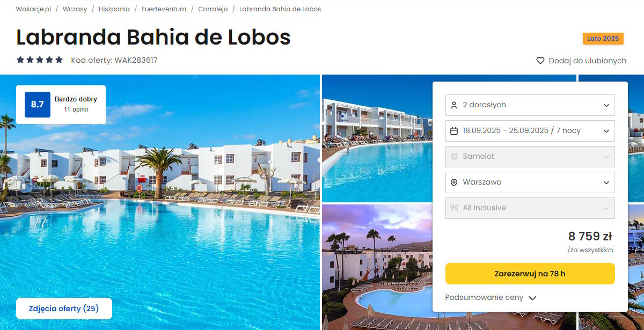Click the heart favorites icon
This screenshot has height=330, width=644.
coord(540,61)
